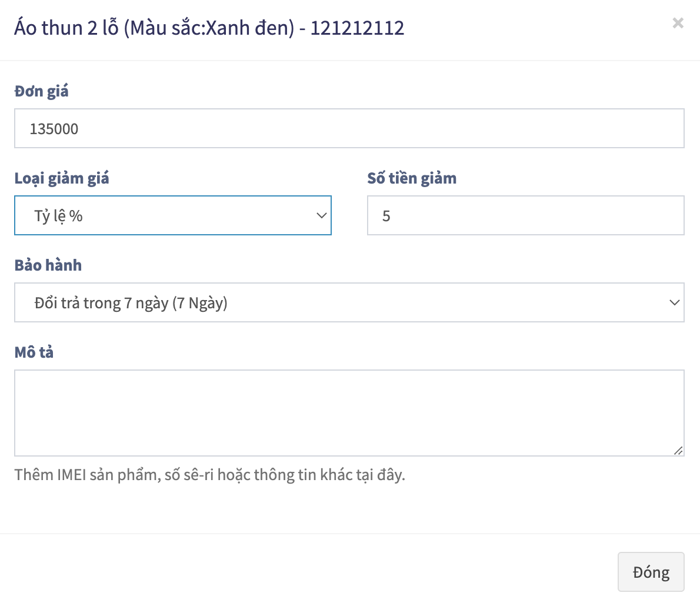The image size is (700, 606).
Task: Click the chevron arrow of Bảo hành select
Action: 674,302
